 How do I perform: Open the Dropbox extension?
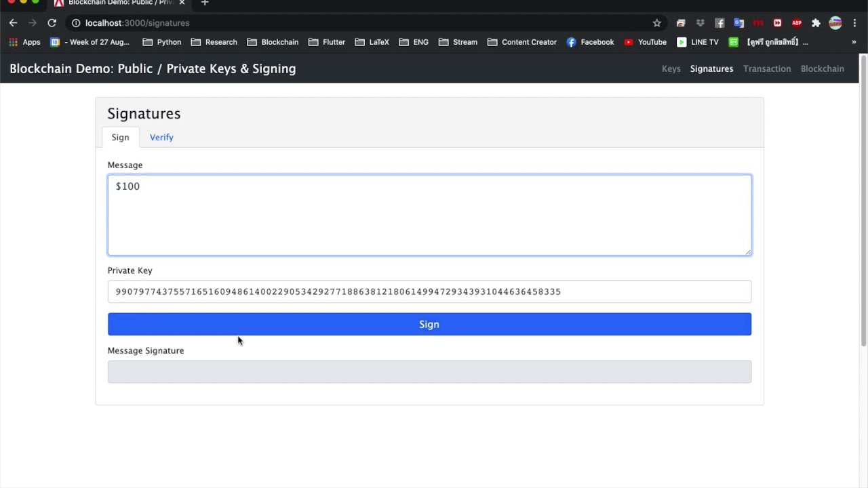(x=700, y=23)
